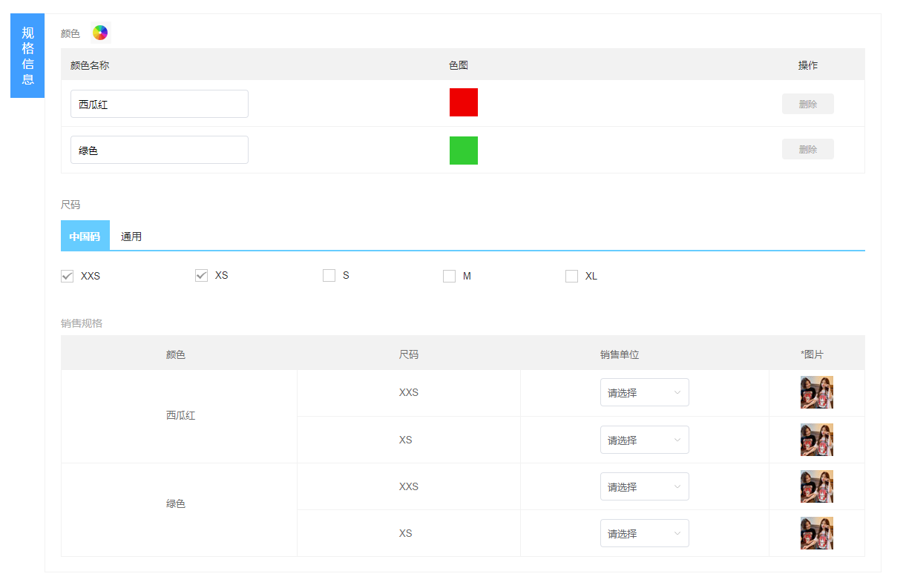Screen dimensions: 906x588
Task: Click the 尺码 section heading
Action: pyautogui.click(x=70, y=205)
